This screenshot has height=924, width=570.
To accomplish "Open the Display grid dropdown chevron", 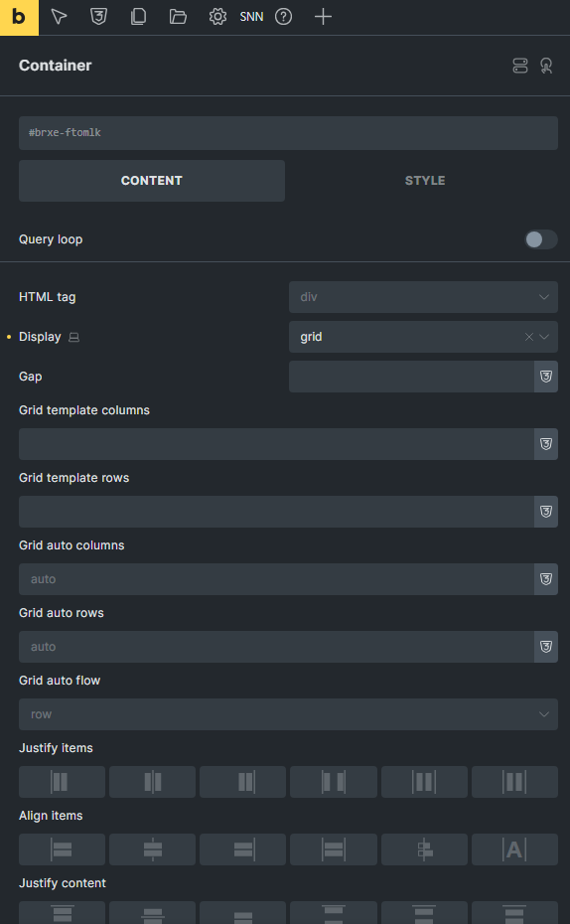I will click(544, 337).
